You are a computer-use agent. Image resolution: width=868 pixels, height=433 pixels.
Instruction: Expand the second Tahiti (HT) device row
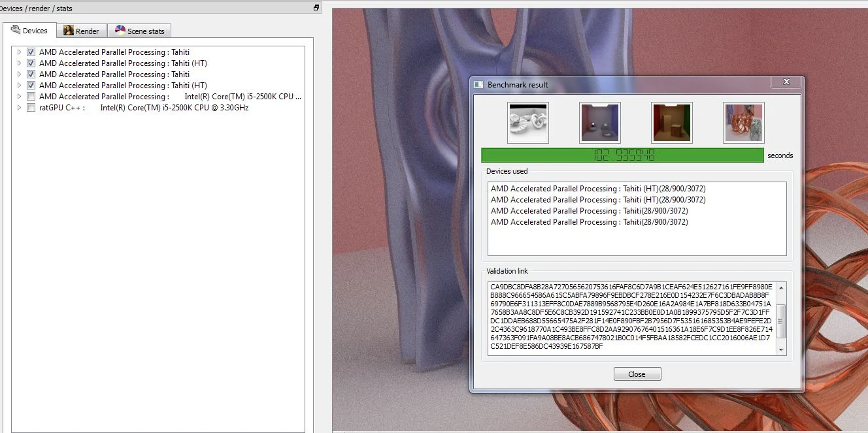click(x=19, y=86)
